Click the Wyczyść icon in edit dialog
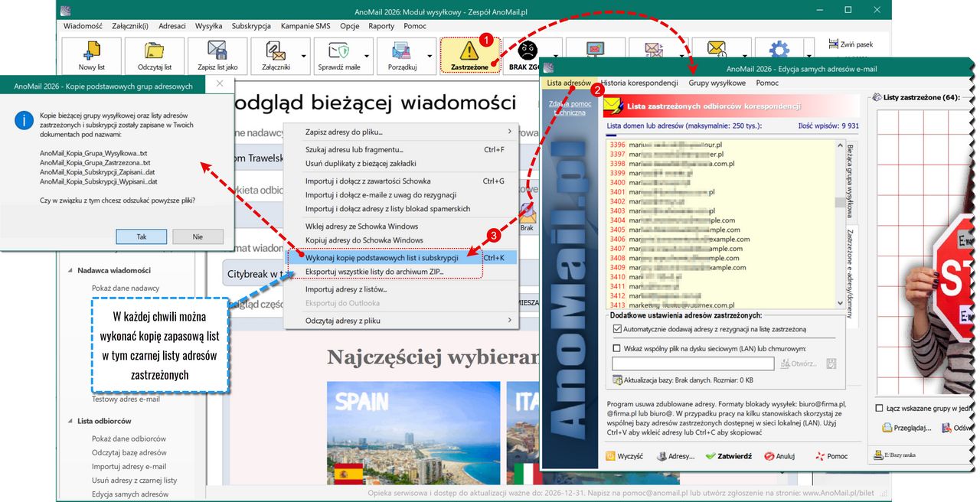Image resolution: width=980 pixels, height=502 pixels. click(611, 456)
